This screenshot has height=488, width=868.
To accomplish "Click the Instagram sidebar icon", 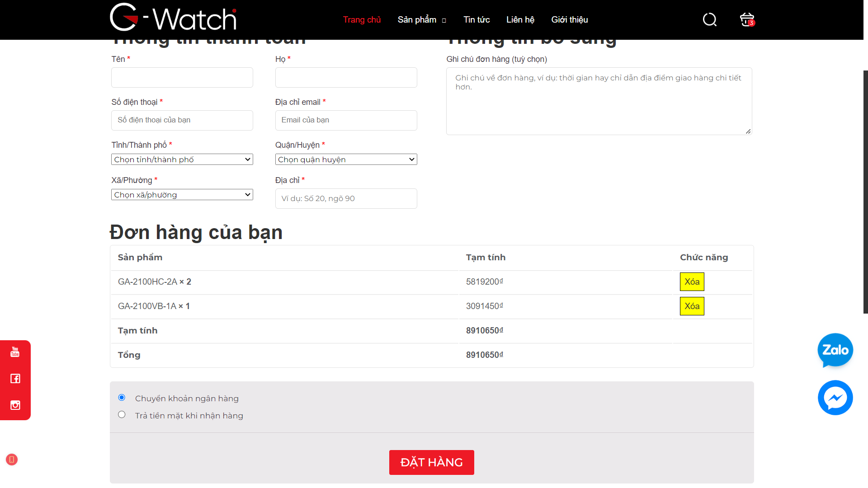I will pyautogui.click(x=15, y=405).
